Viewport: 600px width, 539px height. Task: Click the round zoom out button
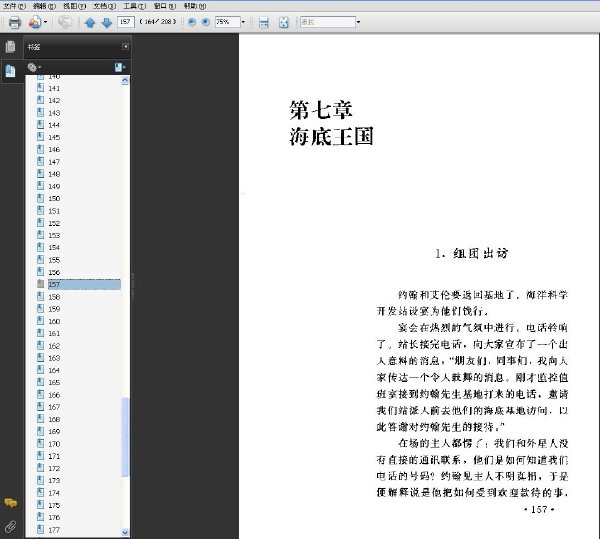pos(192,22)
